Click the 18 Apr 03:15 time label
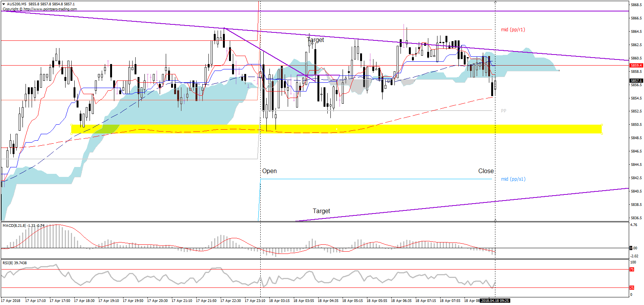This screenshot has width=644, height=305. [279, 300]
